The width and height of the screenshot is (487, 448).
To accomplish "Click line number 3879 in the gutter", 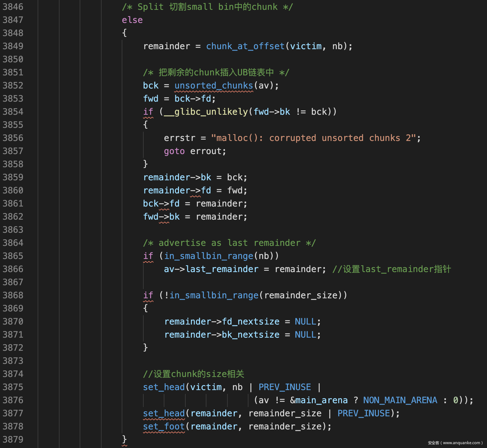I will [x=13, y=440].
